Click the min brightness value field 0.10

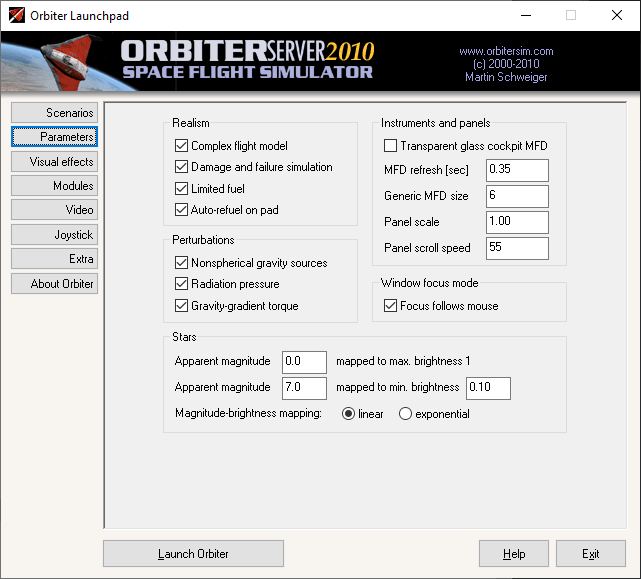488,388
